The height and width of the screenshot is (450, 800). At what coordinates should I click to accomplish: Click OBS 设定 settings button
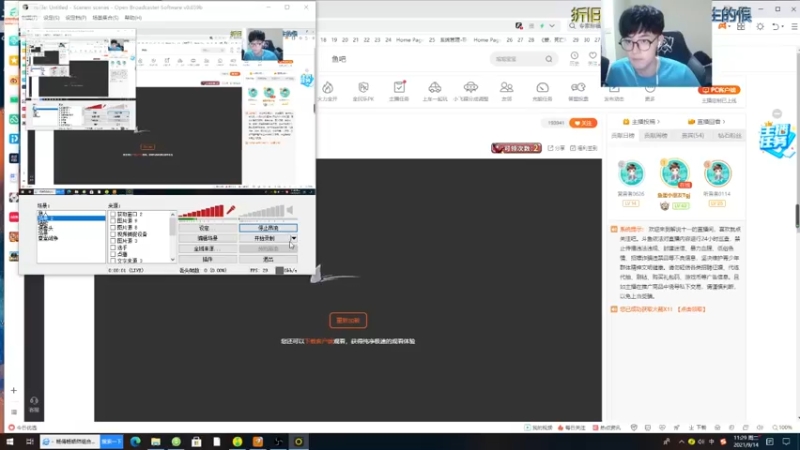click(207, 228)
